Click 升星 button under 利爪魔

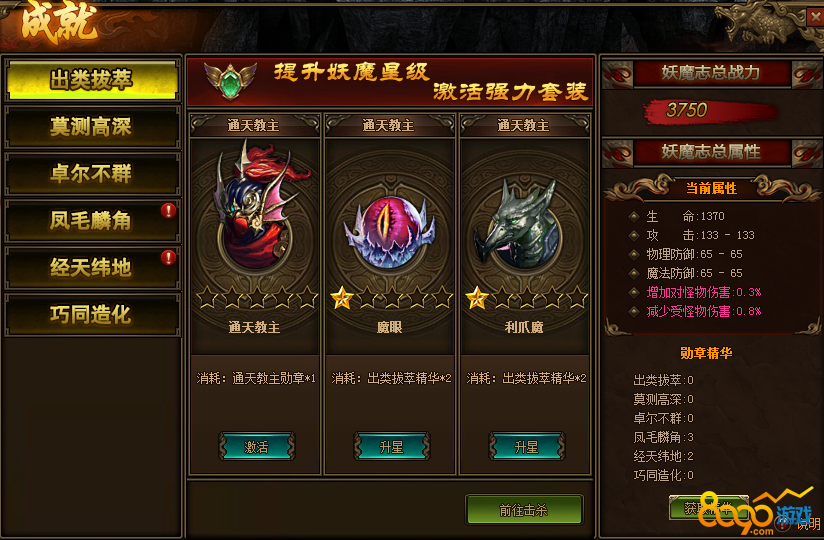click(527, 446)
